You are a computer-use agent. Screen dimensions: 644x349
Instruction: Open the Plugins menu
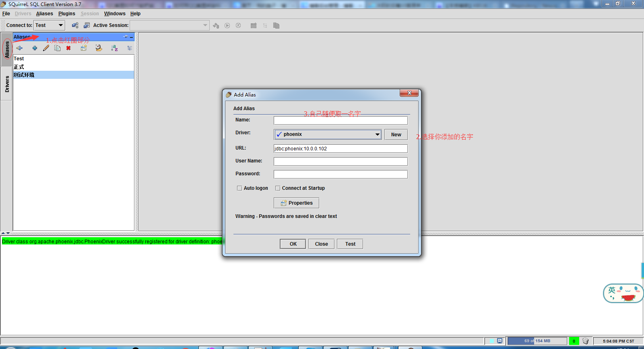67,14
